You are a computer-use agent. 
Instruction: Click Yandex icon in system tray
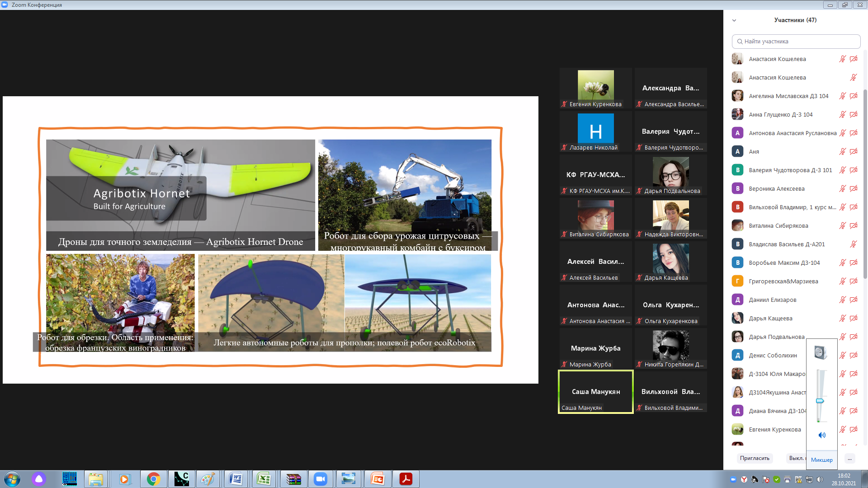coord(744,479)
